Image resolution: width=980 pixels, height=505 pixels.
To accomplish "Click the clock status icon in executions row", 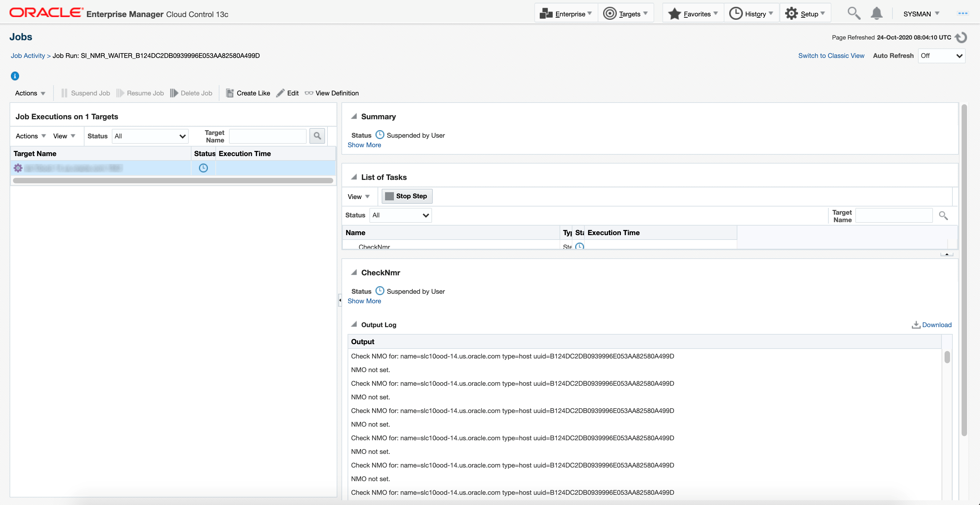I will click(203, 168).
